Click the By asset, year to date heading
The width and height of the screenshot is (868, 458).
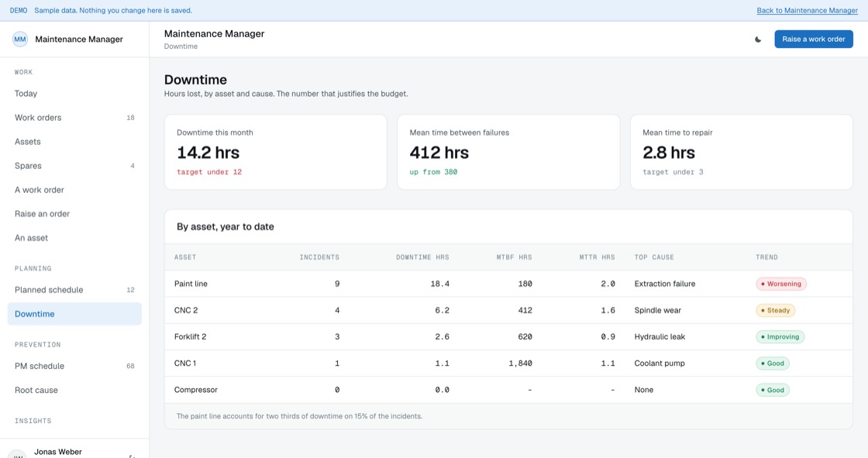[226, 226]
